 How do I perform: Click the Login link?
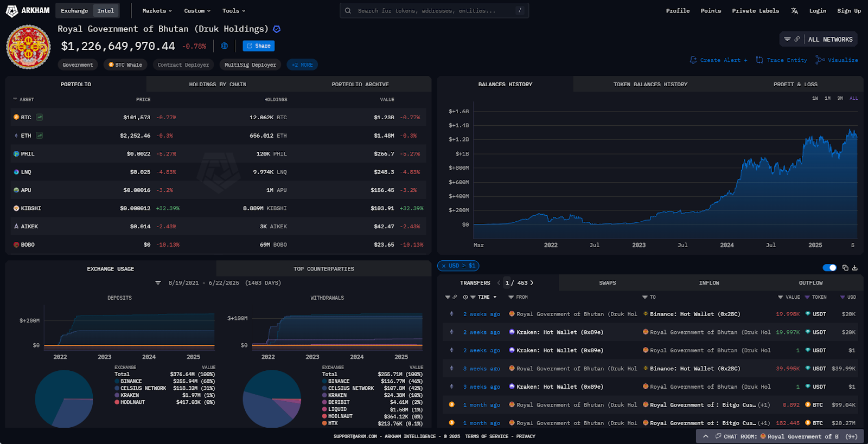(818, 11)
